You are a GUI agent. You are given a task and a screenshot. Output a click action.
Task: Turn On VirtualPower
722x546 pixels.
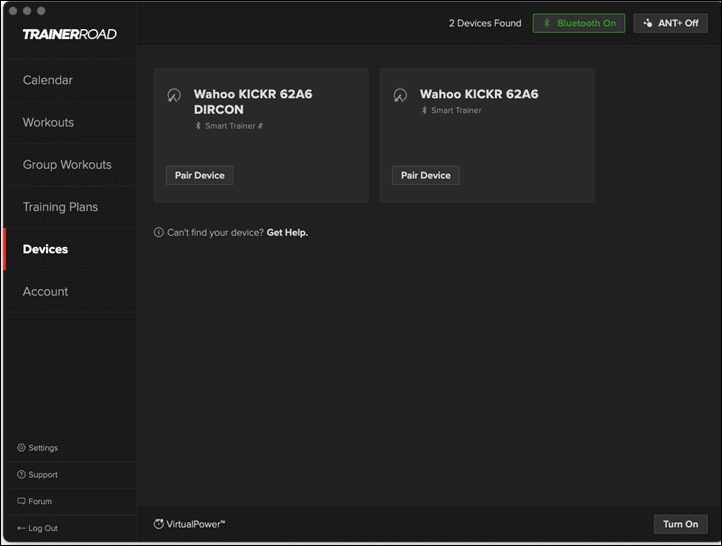pyautogui.click(x=681, y=524)
